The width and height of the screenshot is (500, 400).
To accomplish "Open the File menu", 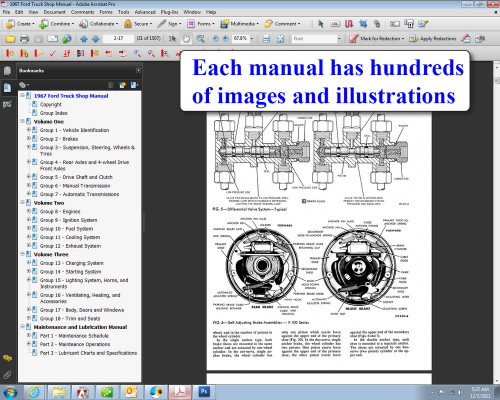I will [6, 12].
